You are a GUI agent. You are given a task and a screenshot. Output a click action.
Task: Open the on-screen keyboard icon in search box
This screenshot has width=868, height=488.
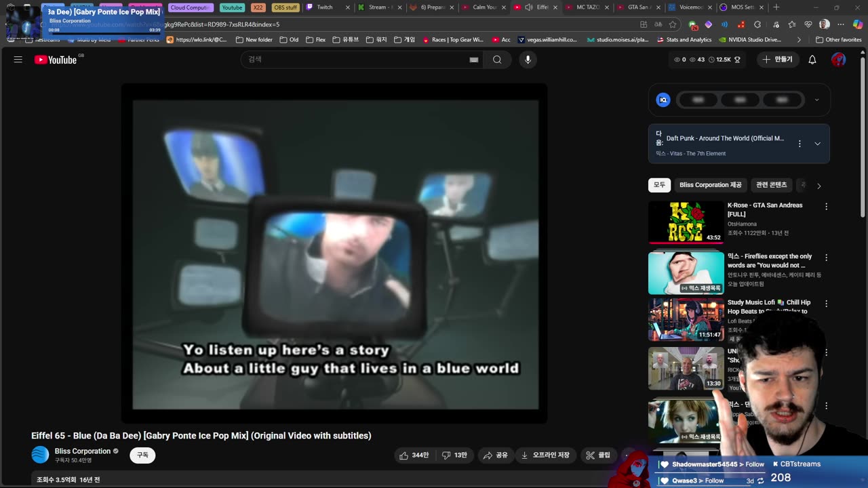pos(474,60)
